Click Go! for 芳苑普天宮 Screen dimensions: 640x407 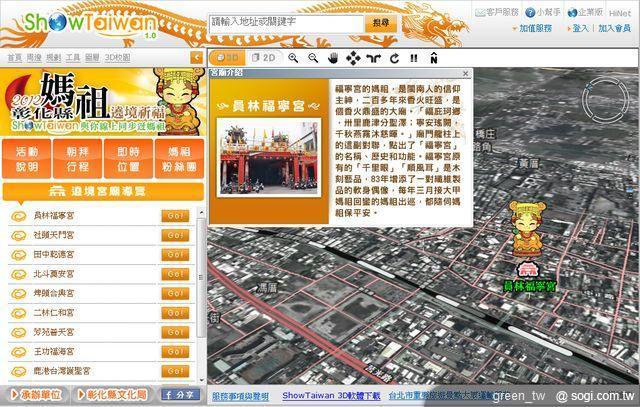point(175,332)
